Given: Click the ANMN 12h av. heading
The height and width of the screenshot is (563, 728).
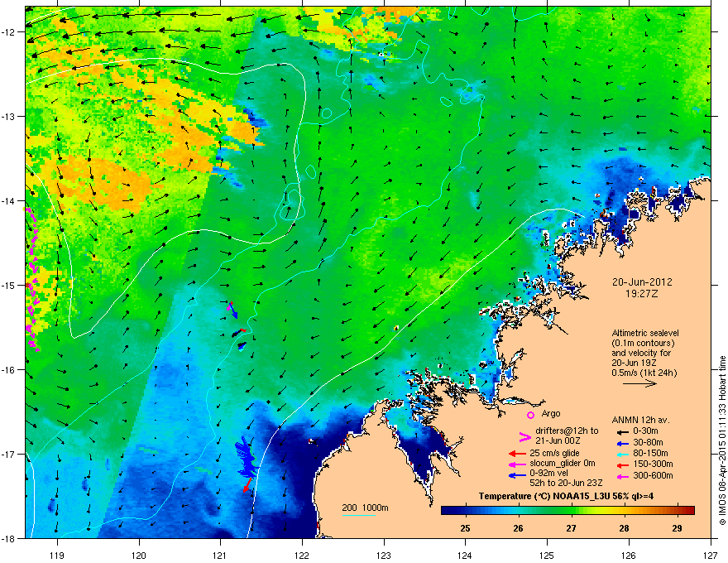Looking at the screenshot, I should coord(640,420).
